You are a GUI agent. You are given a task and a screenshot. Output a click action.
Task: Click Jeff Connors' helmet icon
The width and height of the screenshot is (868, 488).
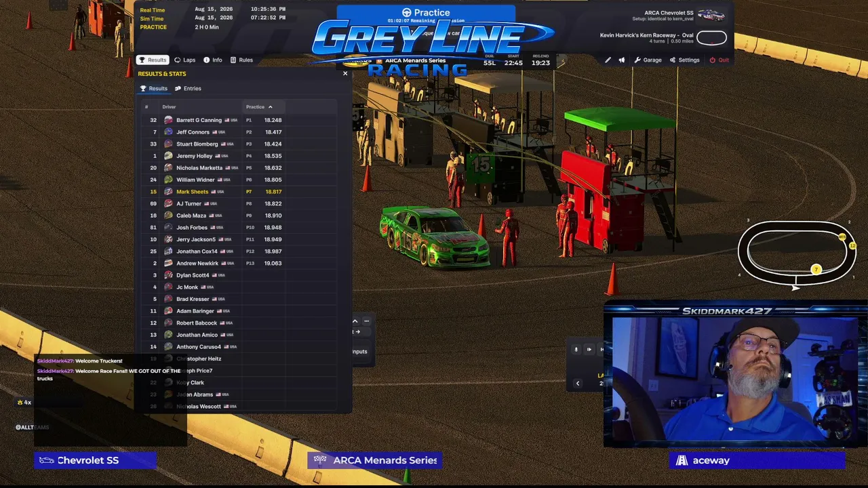pyautogui.click(x=168, y=132)
